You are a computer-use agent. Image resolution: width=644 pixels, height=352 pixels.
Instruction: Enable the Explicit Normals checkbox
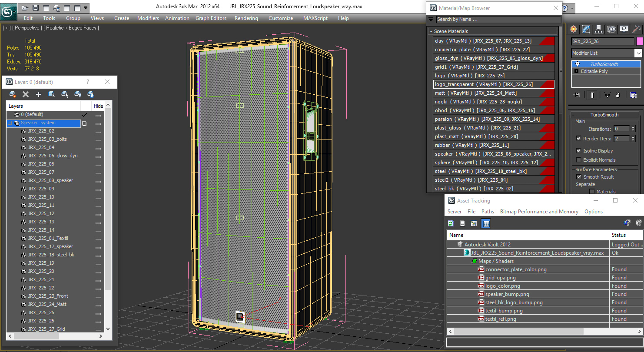[578, 160]
